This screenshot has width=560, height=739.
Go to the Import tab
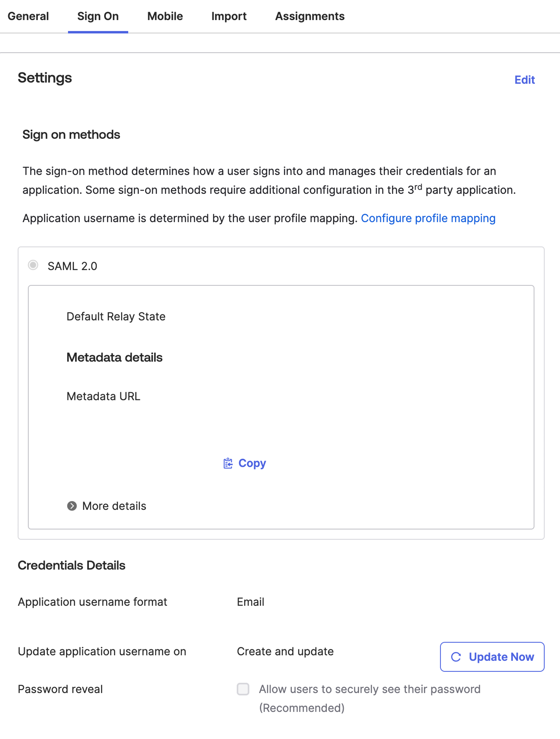[x=229, y=16]
